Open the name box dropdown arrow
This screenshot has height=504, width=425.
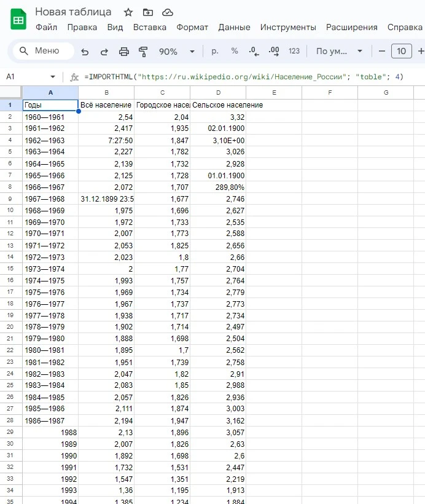pyautogui.click(x=52, y=77)
